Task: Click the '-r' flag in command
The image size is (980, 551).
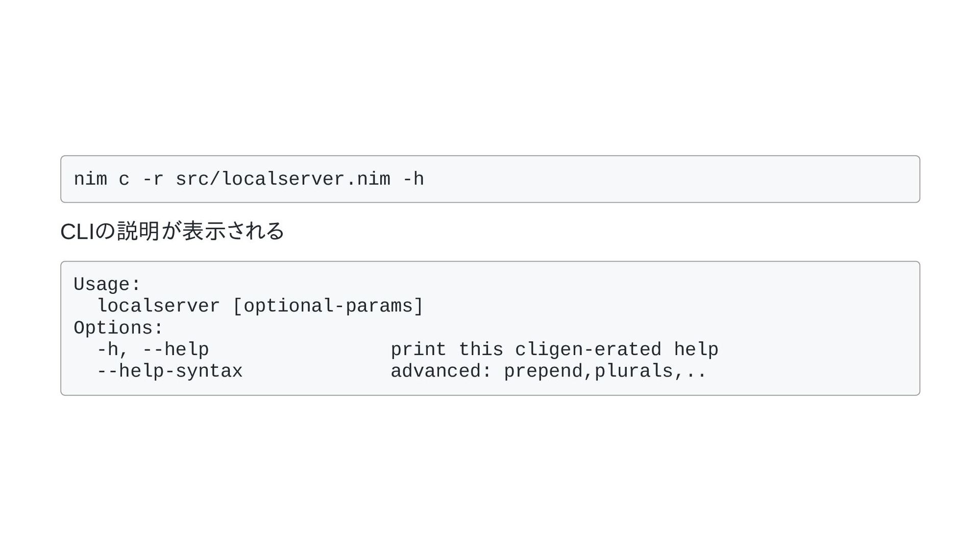Action: click(153, 179)
